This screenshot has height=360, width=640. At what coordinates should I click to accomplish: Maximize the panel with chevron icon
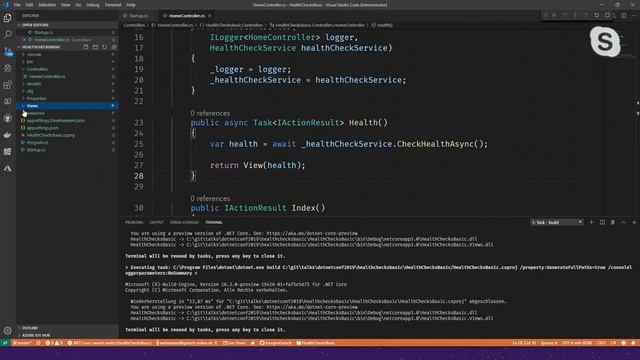pyautogui.click(x=623, y=222)
